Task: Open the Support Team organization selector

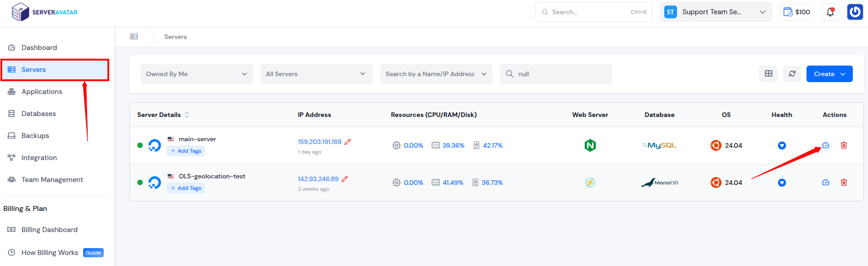Action: coord(716,12)
